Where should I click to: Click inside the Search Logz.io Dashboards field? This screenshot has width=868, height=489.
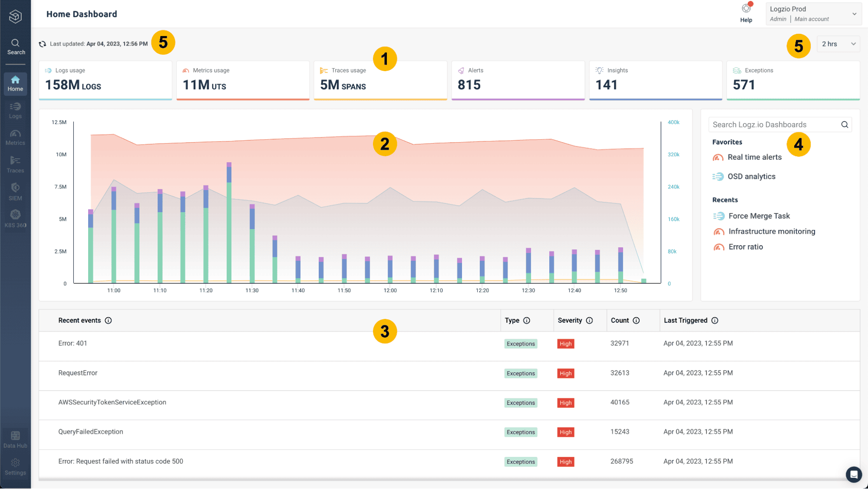tap(773, 125)
